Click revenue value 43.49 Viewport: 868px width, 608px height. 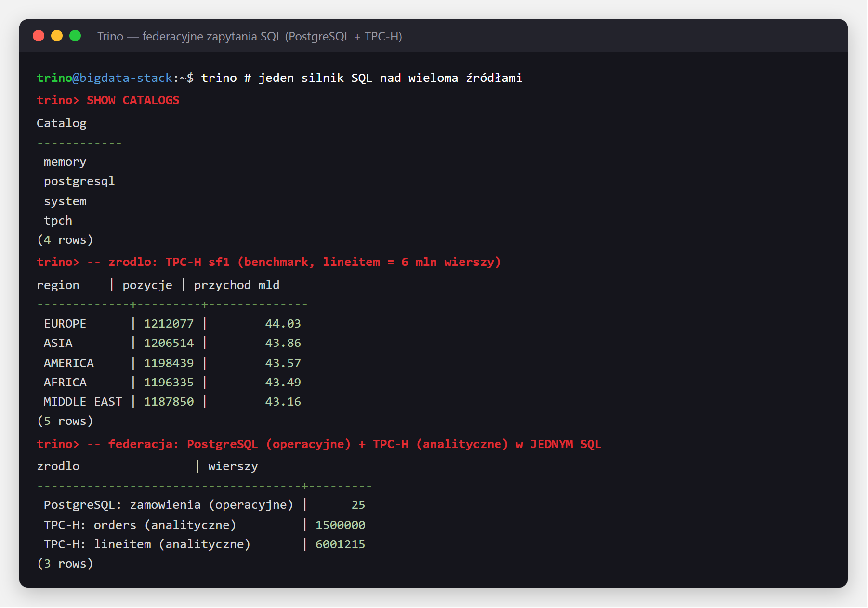click(283, 383)
